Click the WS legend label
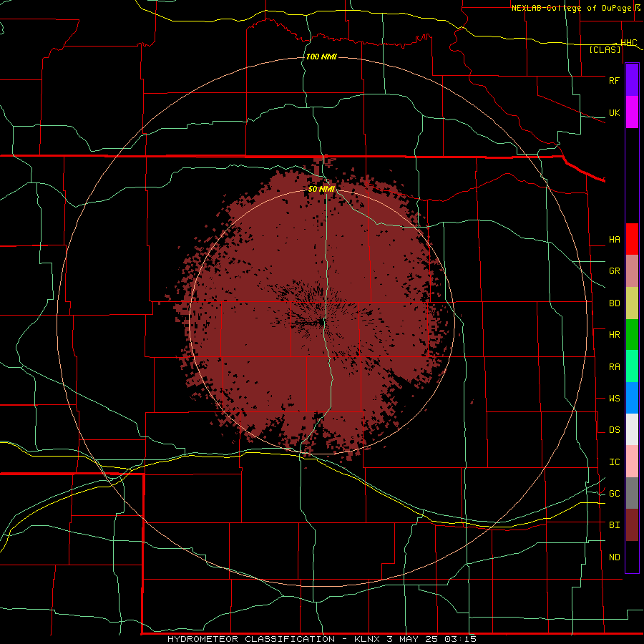This screenshot has height=644, width=644. [614, 399]
